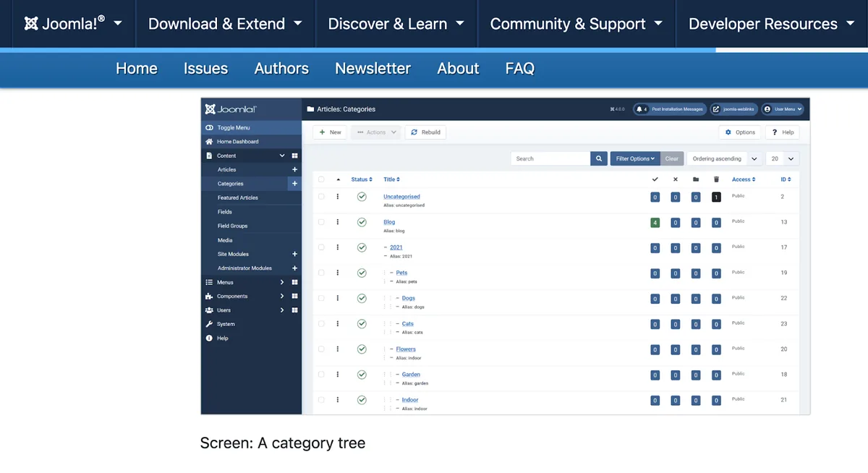Click the drag handle dots for Pets

pos(338,273)
